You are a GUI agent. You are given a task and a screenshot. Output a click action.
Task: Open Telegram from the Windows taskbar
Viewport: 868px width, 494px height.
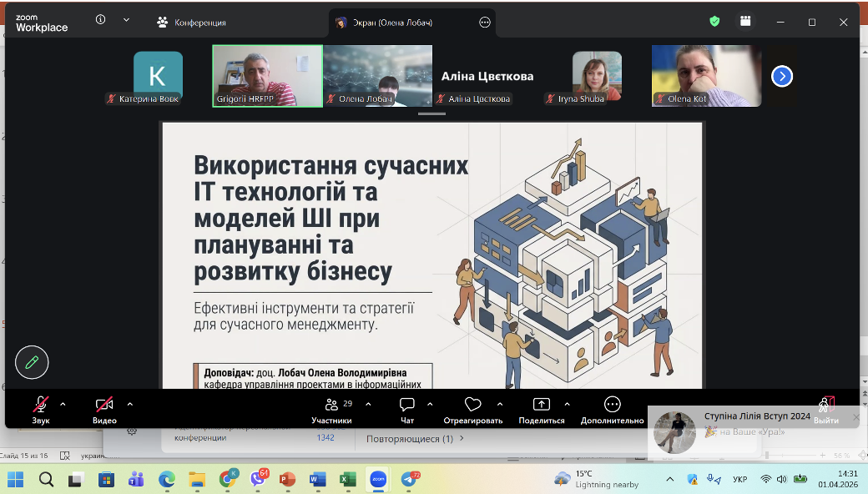tap(409, 479)
